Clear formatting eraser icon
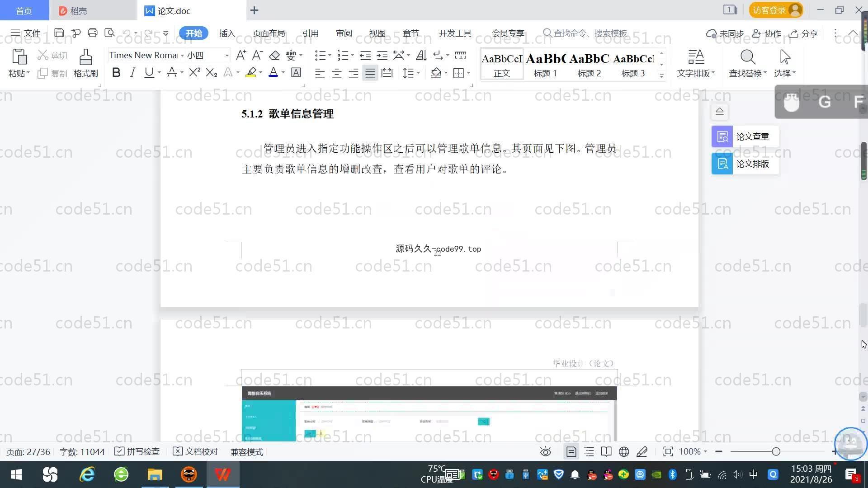 click(x=274, y=55)
